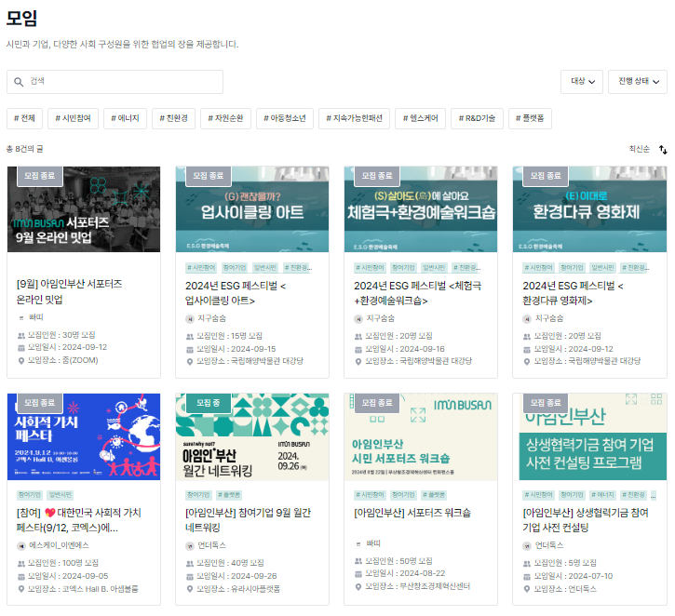Click location pin icon on 환경다큐 영화제 card

pyautogui.click(x=528, y=360)
